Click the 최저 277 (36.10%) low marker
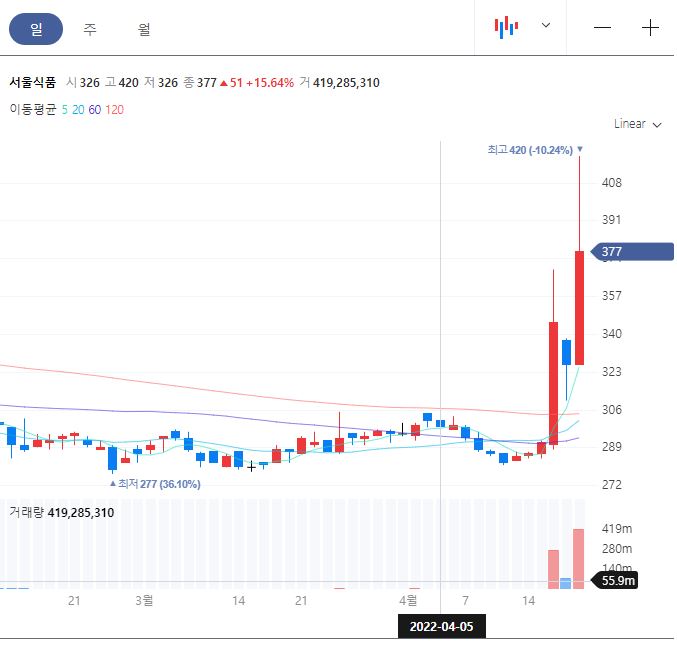677x646 pixels. point(155,484)
